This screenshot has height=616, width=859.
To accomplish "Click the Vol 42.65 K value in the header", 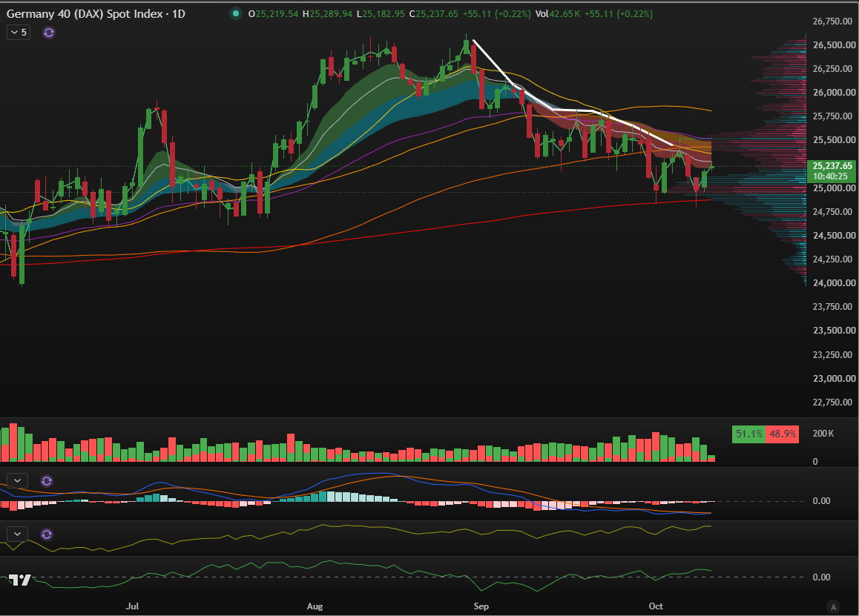I will pyautogui.click(x=559, y=13).
